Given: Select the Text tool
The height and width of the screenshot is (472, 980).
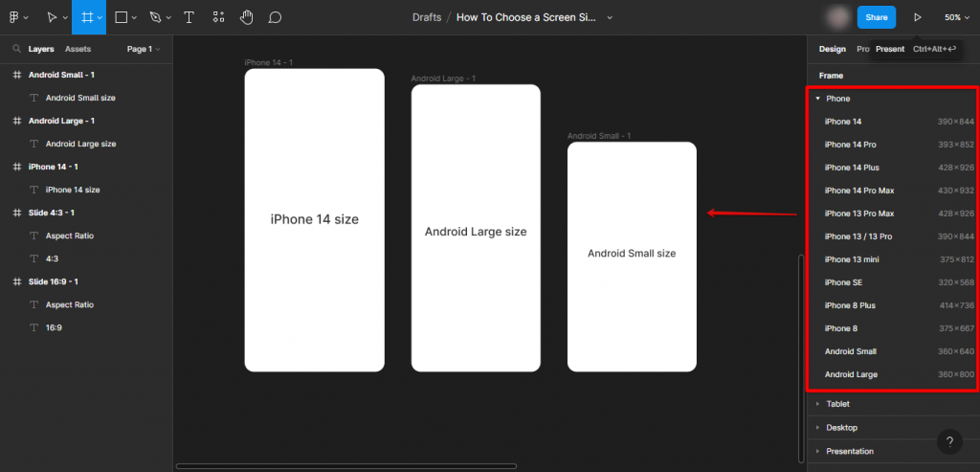Looking at the screenshot, I should pos(189,17).
